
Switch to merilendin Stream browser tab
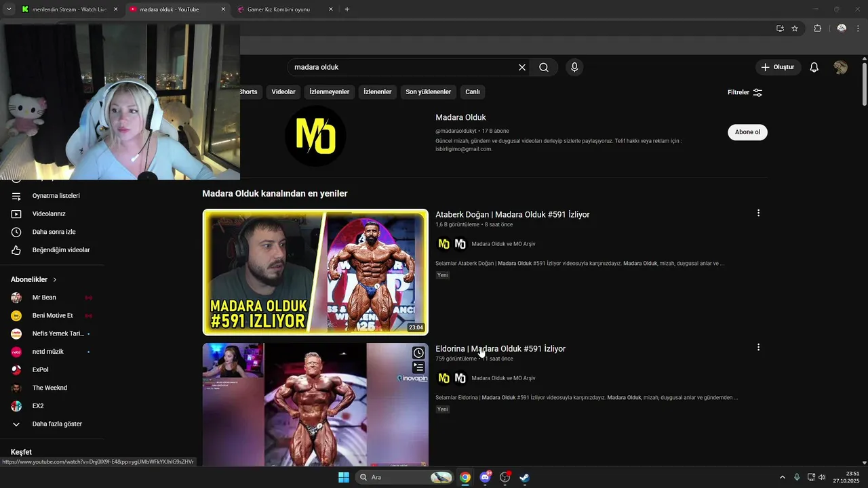coord(66,9)
